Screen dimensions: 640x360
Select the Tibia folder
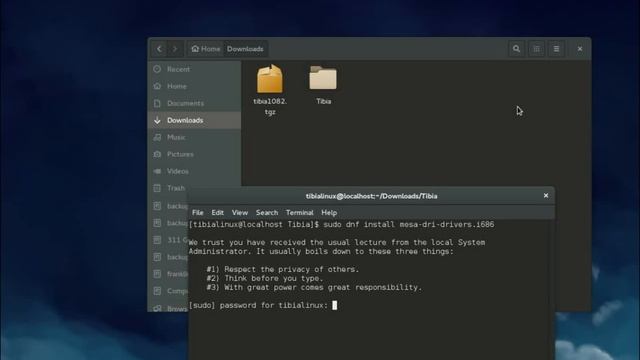click(x=323, y=85)
